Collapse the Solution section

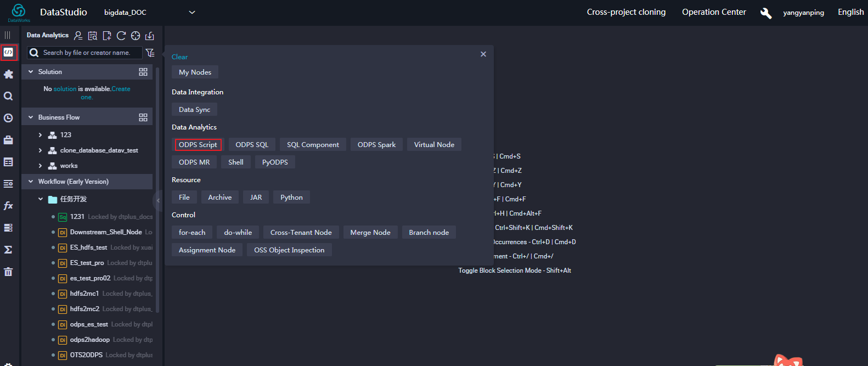(x=31, y=72)
